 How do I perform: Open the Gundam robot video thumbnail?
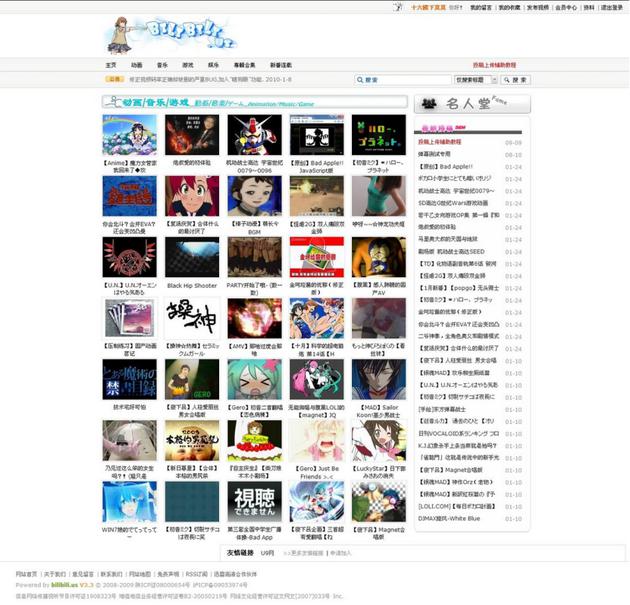coord(251,134)
